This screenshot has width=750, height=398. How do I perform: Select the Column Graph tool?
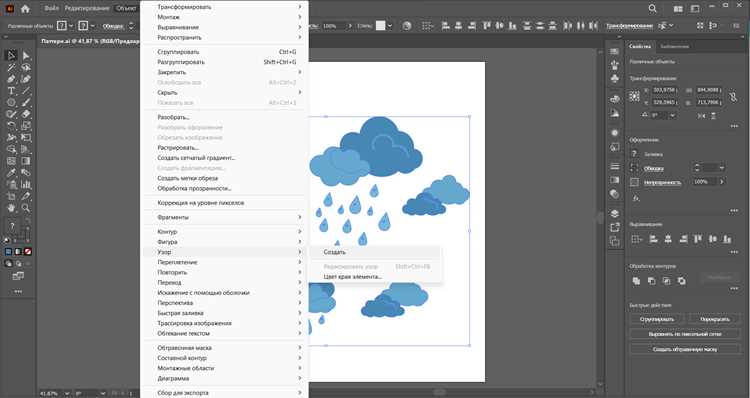(x=26, y=185)
